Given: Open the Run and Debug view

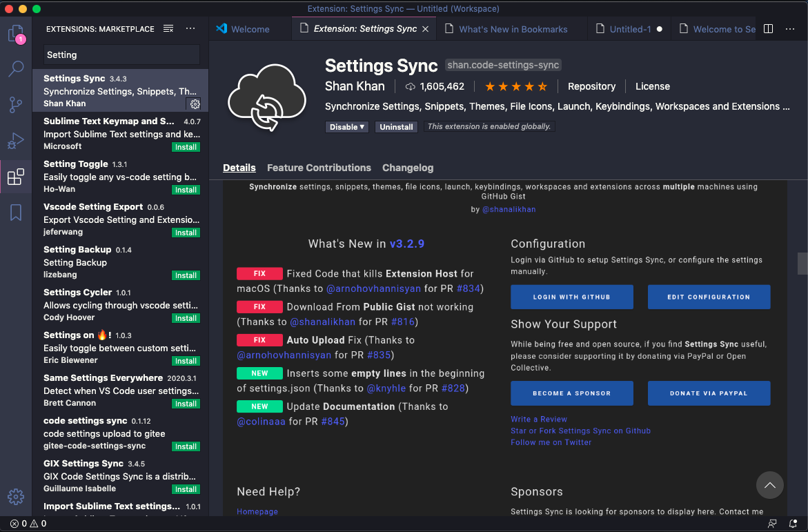Looking at the screenshot, I should (15, 141).
